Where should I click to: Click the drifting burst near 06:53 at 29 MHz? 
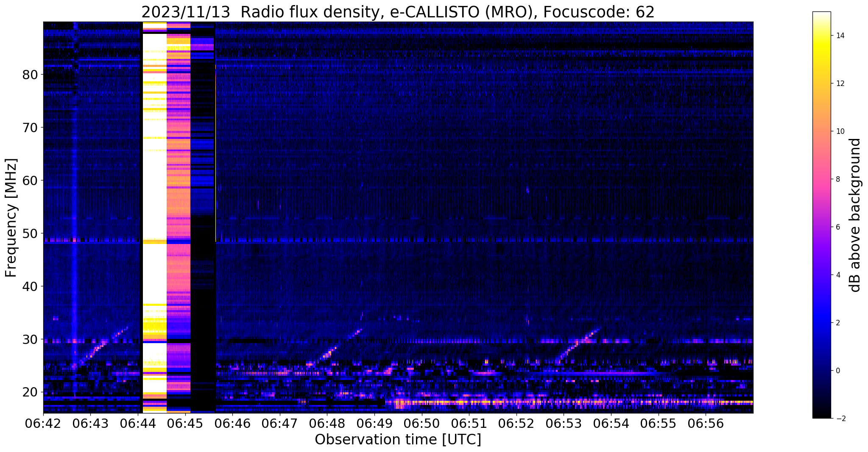[579, 344]
